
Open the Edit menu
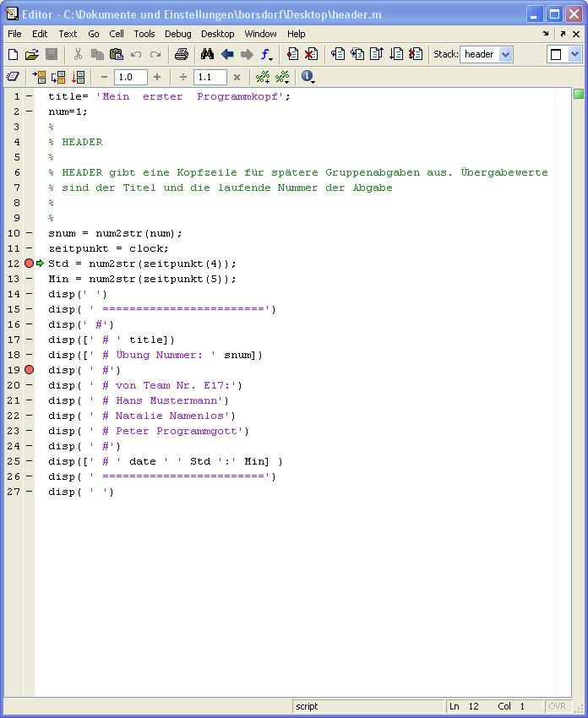click(x=40, y=34)
